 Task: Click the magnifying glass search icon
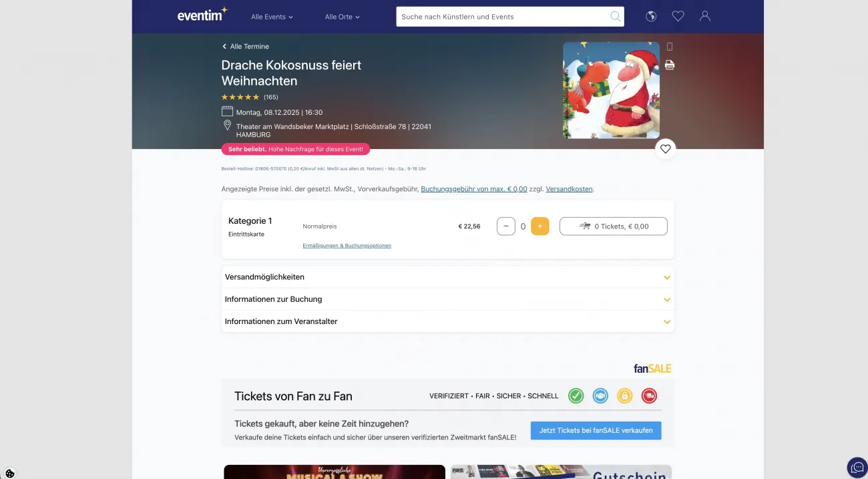click(614, 16)
